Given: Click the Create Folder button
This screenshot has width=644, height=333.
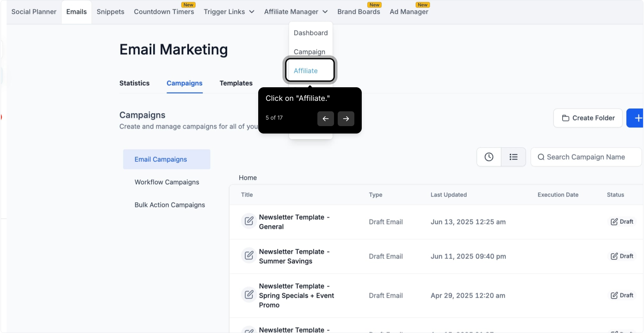Looking at the screenshot, I should [x=588, y=118].
